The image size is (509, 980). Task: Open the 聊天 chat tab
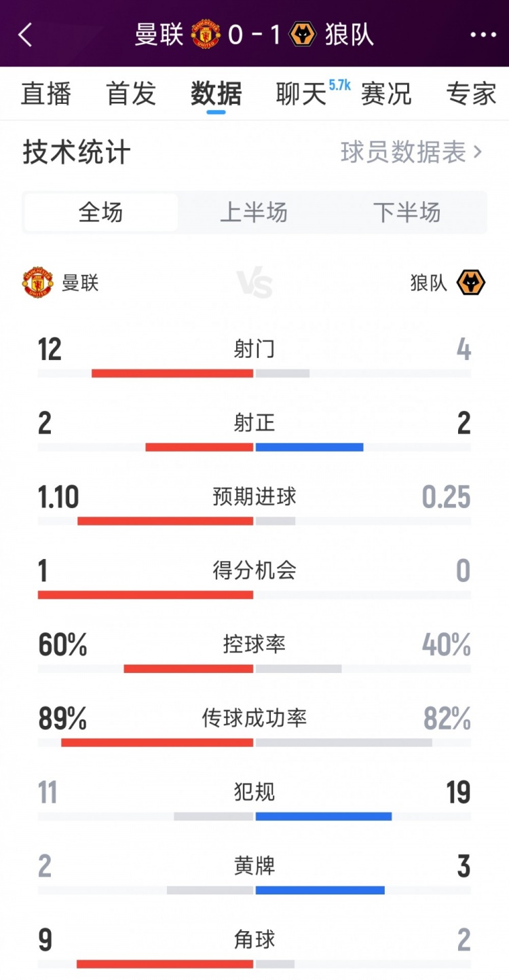(x=301, y=94)
